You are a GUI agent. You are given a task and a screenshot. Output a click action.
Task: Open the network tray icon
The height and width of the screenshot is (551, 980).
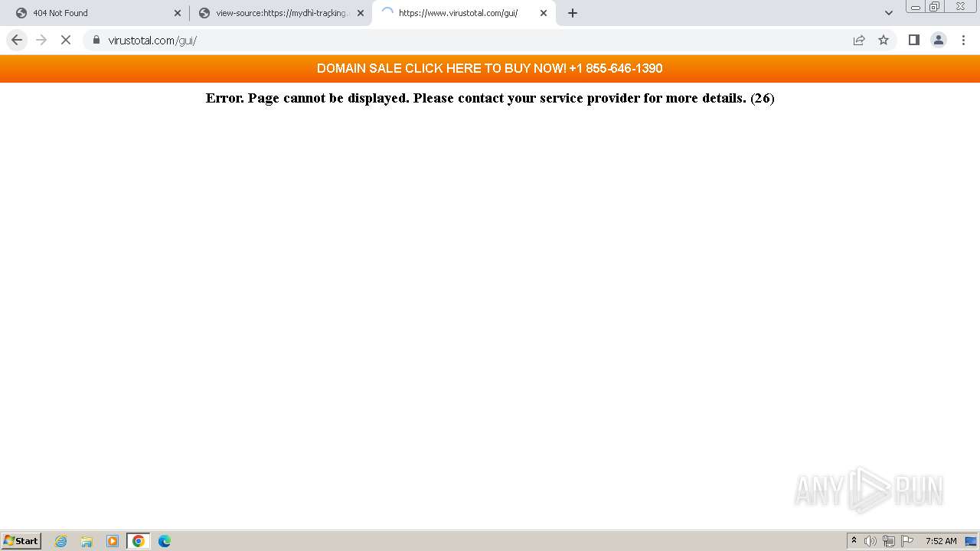(x=889, y=541)
